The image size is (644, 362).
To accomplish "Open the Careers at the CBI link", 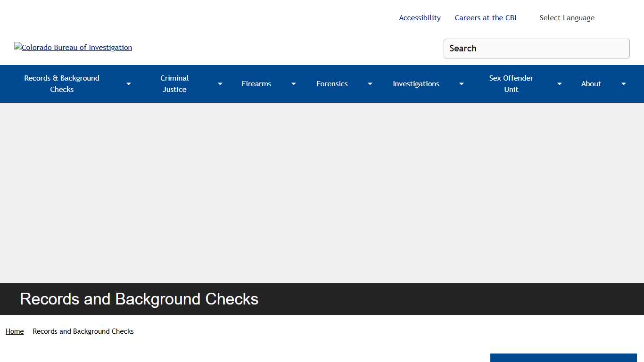I will tap(485, 17).
